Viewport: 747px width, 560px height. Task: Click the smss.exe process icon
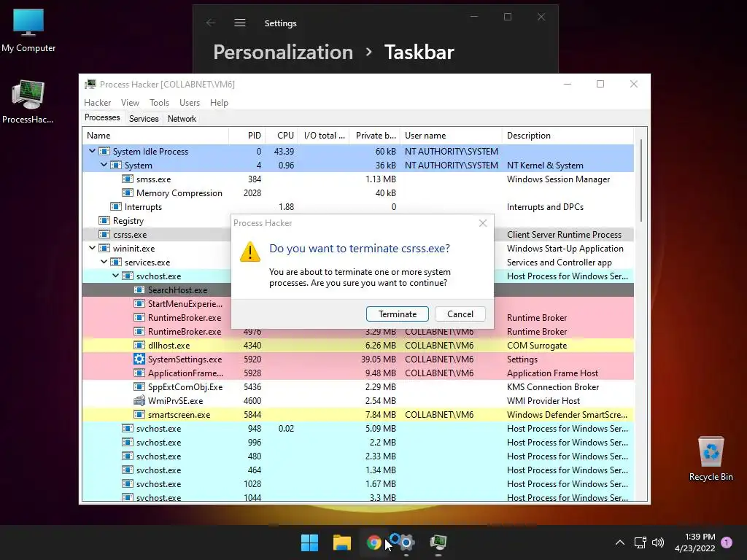(127, 179)
